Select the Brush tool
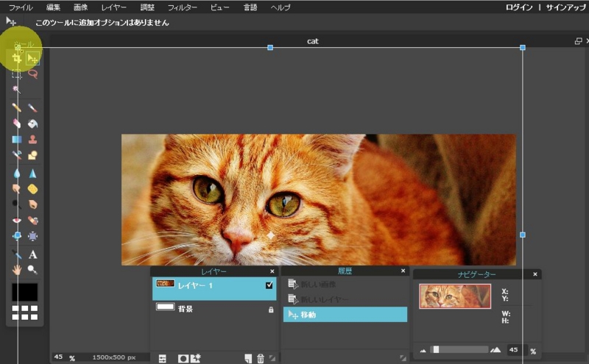589x364 pixels. 32,108
